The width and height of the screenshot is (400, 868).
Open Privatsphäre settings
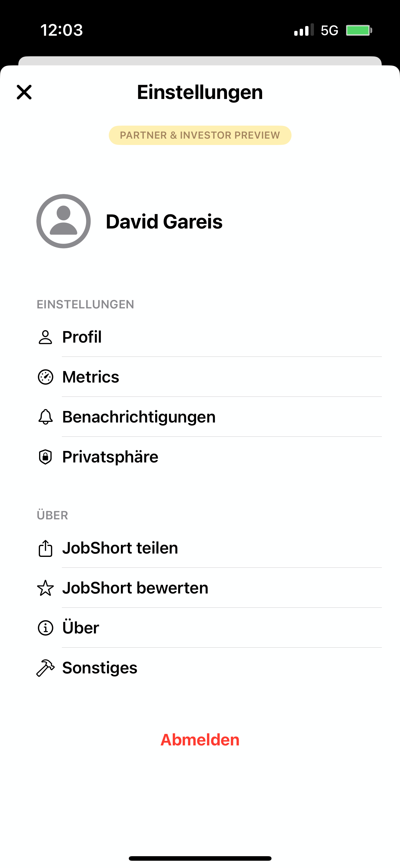(x=110, y=457)
